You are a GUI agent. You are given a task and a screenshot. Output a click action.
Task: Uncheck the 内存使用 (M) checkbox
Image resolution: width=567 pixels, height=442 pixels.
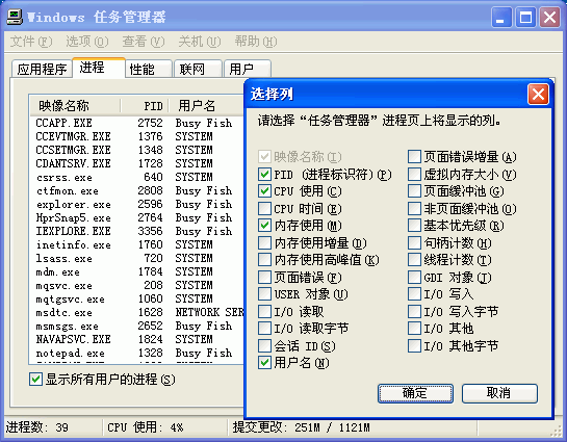265,225
